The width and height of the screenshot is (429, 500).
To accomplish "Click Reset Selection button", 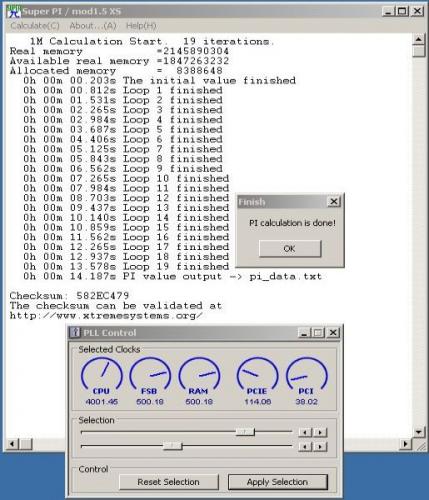I will 168,482.
